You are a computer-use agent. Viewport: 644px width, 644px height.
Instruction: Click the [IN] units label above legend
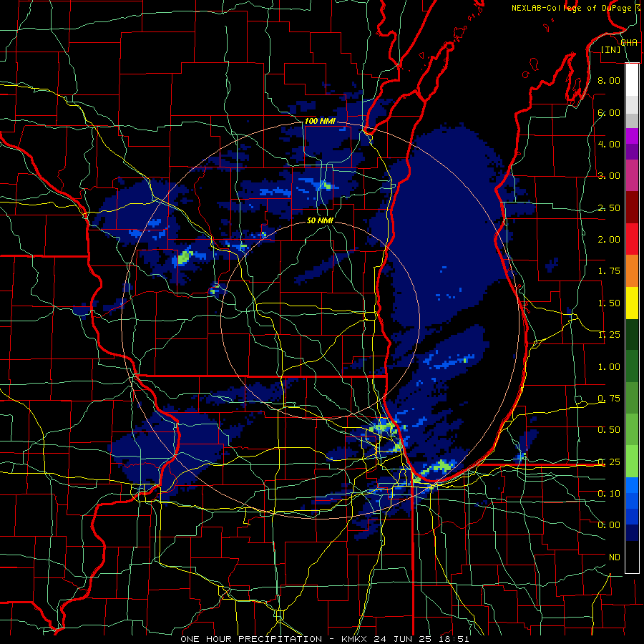(x=611, y=49)
